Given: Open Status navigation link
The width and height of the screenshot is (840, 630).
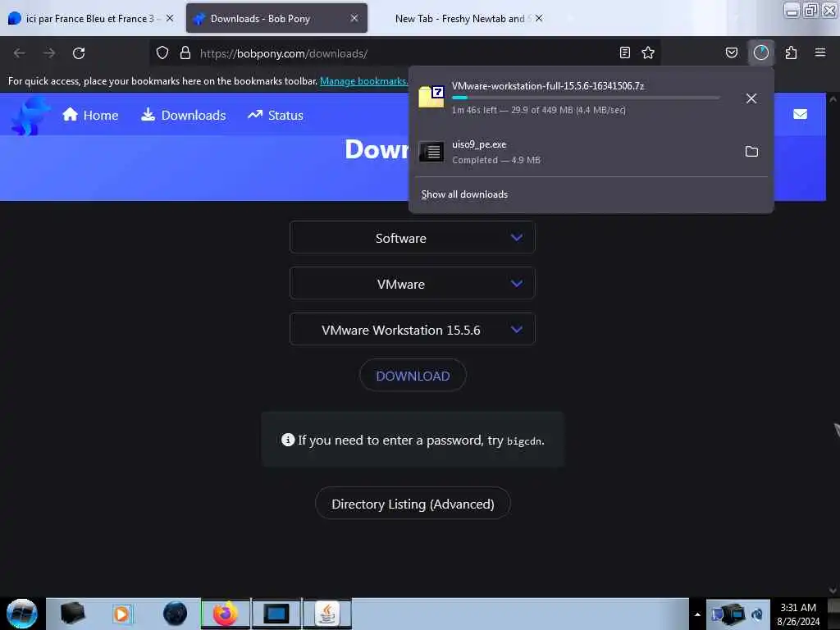Looking at the screenshot, I should click(x=276, y=115).
